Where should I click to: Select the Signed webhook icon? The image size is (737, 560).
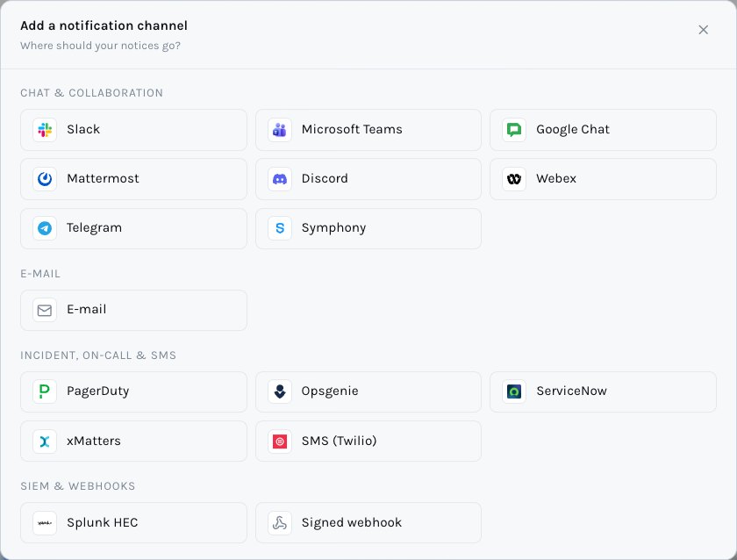280,523
